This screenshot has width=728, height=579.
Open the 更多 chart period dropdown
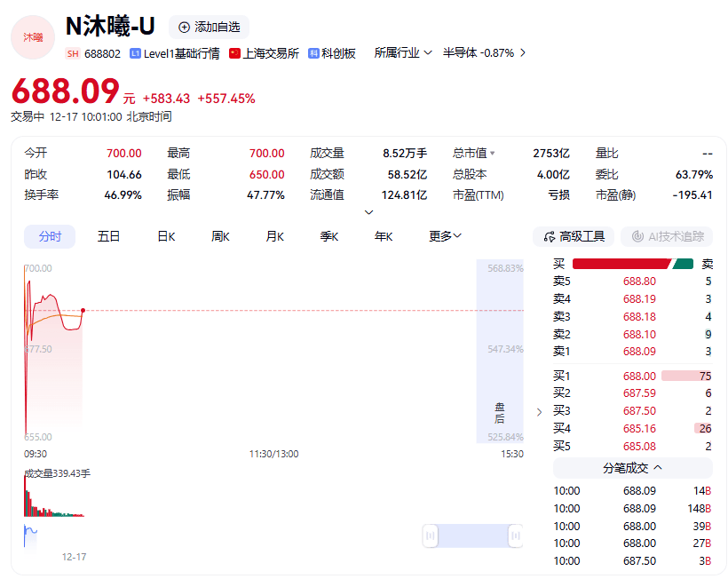click(442, 236)
